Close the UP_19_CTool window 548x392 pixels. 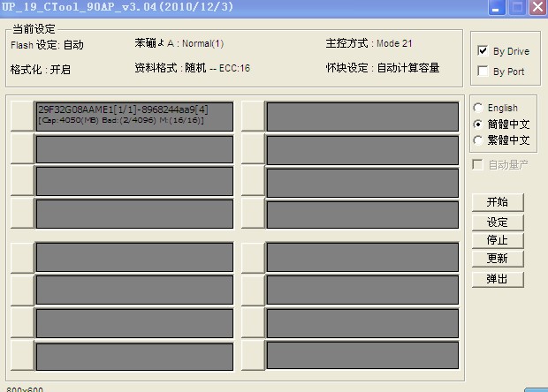[538, 7]
